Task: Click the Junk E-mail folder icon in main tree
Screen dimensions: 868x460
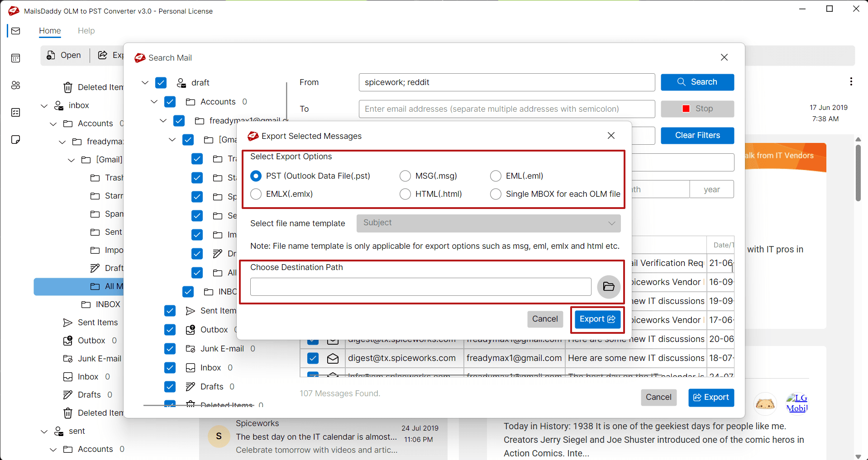Action: click(x=68, y=359)
